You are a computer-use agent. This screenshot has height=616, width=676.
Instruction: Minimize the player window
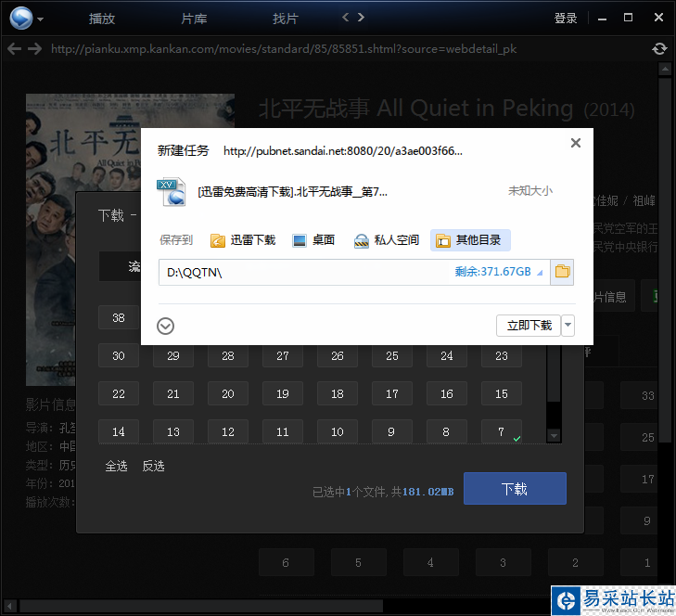tap(602, 19)
